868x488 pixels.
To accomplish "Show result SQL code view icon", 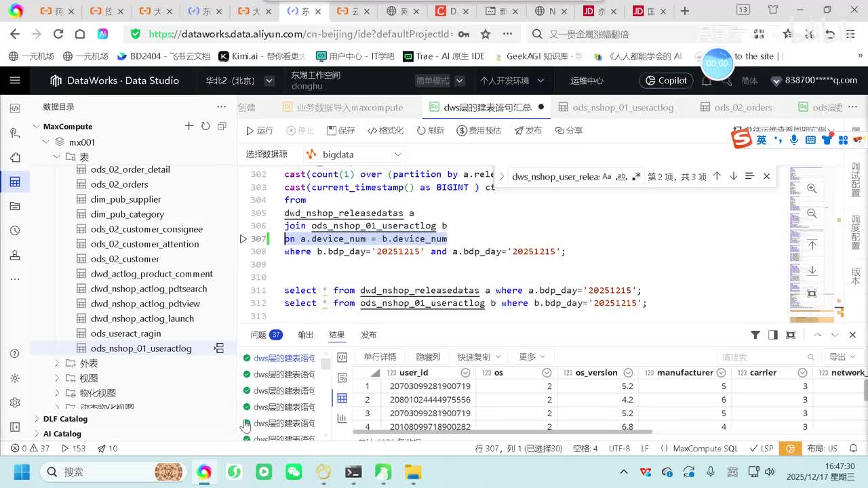I will coord(342,357).
